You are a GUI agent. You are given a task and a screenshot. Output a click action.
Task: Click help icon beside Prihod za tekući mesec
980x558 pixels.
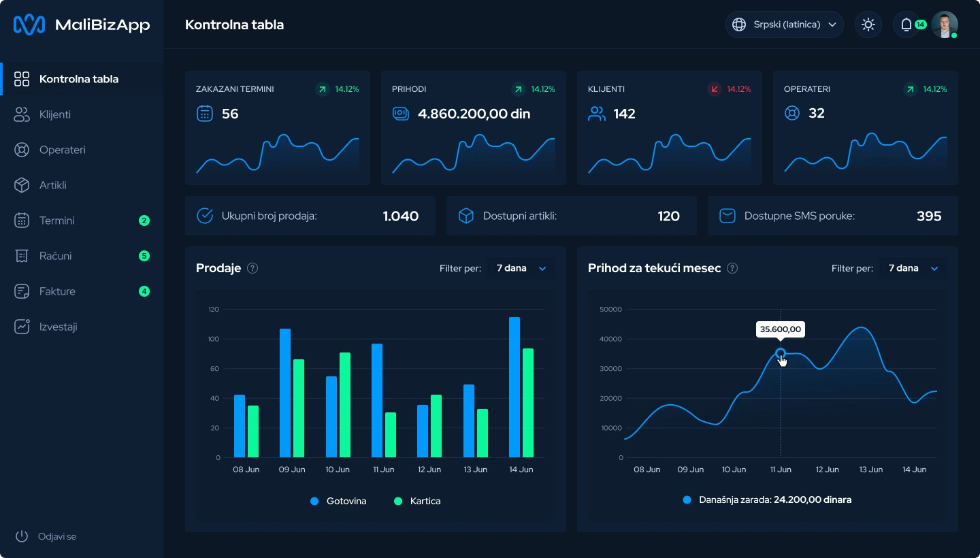click(732, 268)
